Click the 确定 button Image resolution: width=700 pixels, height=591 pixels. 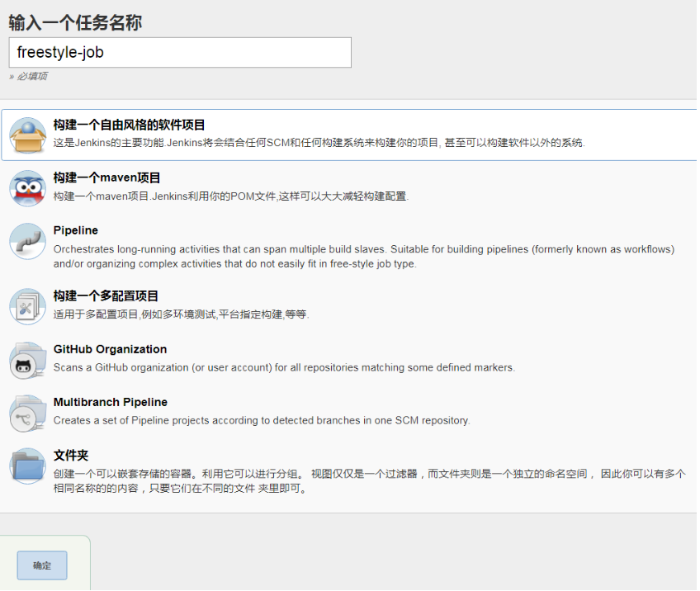click(x=42, y=565)
